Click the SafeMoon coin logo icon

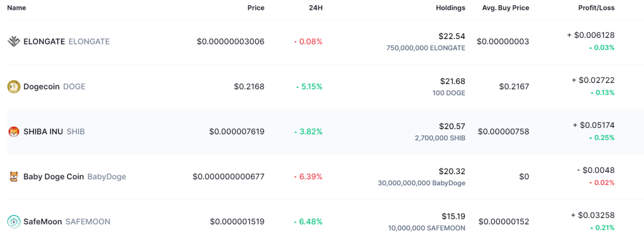(x=14, y=222)
